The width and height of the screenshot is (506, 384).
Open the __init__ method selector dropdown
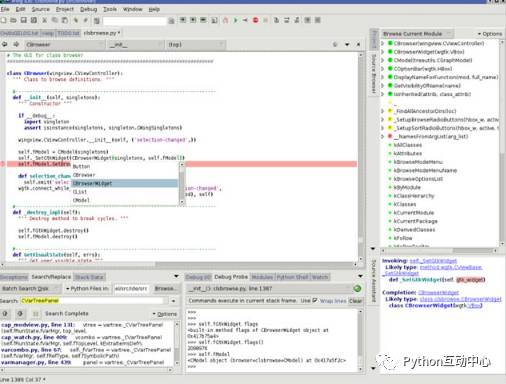[x=137, y=44]
